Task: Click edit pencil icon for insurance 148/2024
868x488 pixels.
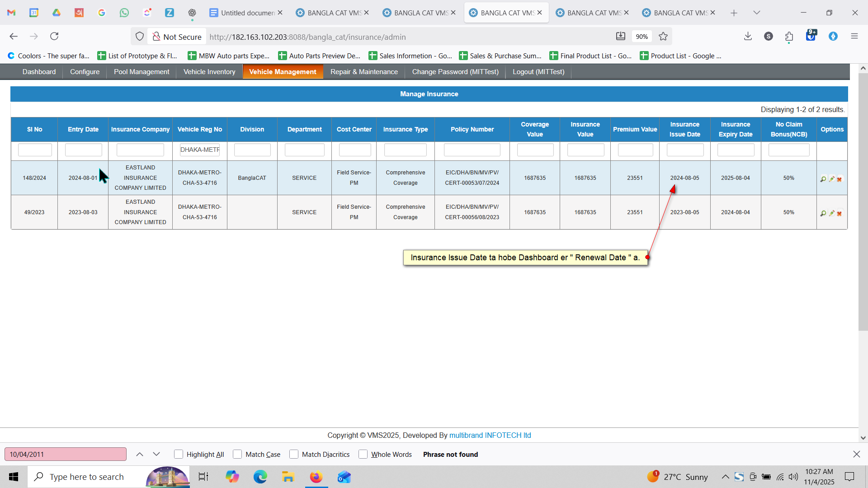Action: [x=831, y=179]
